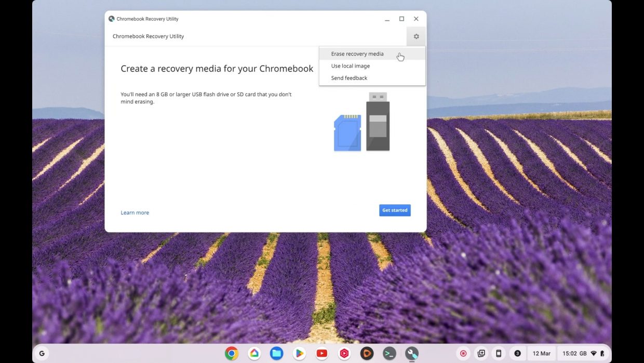Click the GB keyboard layout indicator

click(x=583, y=354)
